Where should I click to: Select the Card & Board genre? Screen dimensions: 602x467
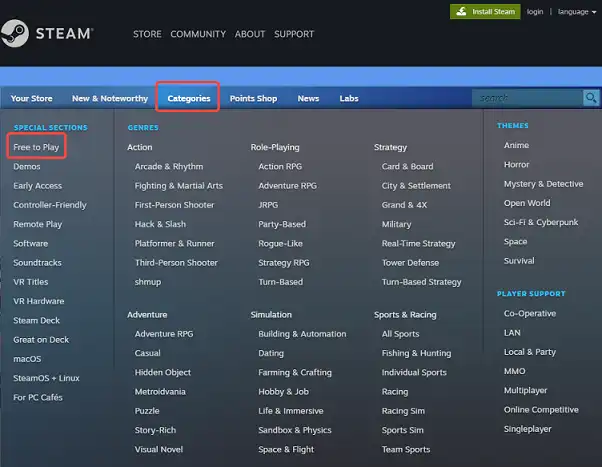407,167
